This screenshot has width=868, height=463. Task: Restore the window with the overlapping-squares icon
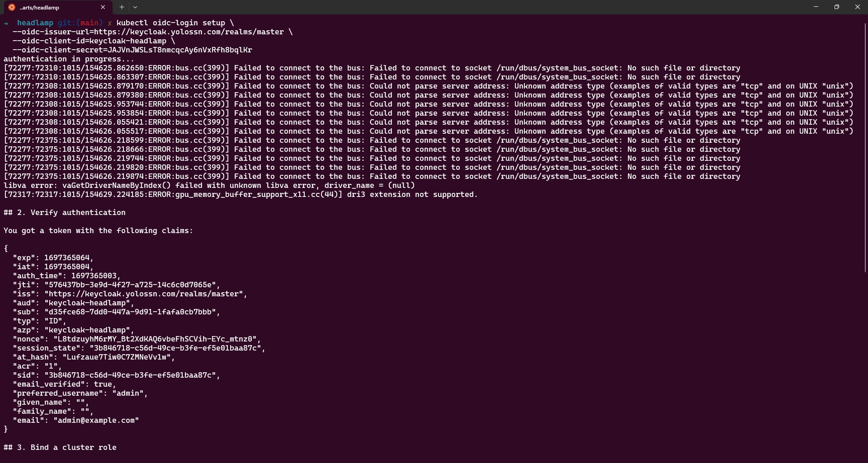point(836,6)
